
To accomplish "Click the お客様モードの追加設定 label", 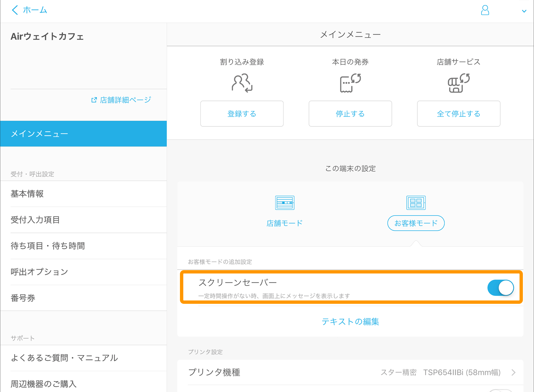I will (x=220, y=262).
